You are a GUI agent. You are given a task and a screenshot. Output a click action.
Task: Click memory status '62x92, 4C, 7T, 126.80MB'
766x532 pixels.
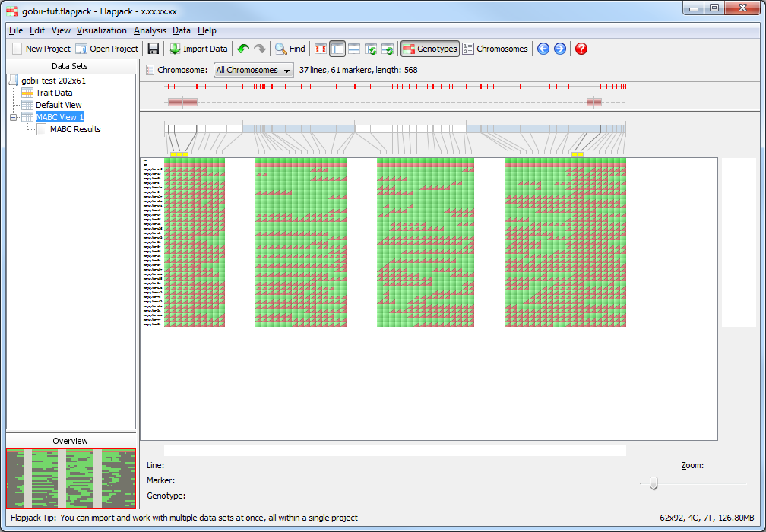tap(707, 518)
